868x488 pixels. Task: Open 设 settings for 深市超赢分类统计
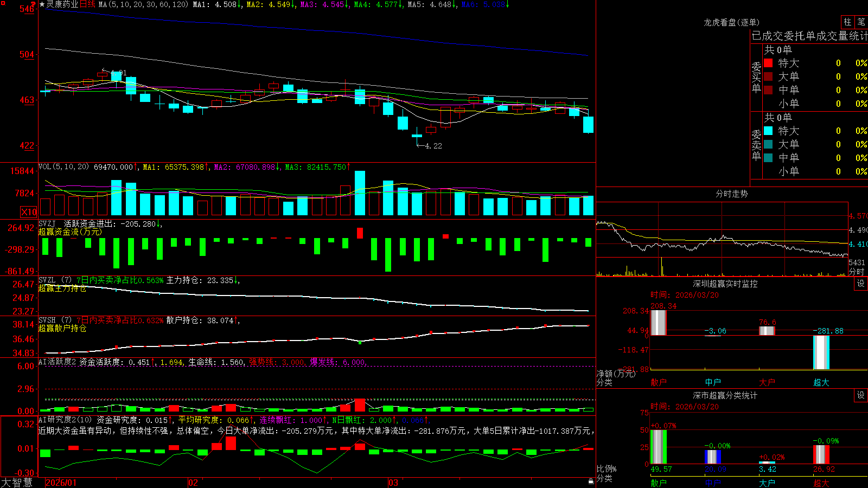coord(861,395)
